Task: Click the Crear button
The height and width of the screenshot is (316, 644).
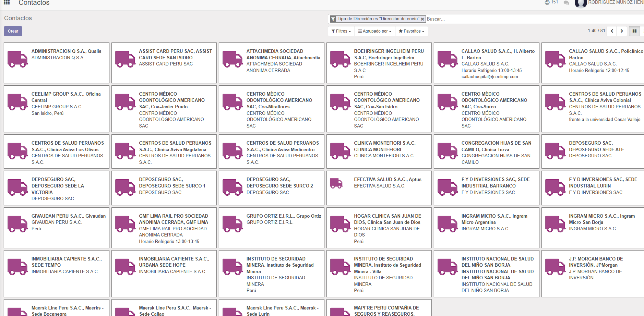Action: (13, 31)
